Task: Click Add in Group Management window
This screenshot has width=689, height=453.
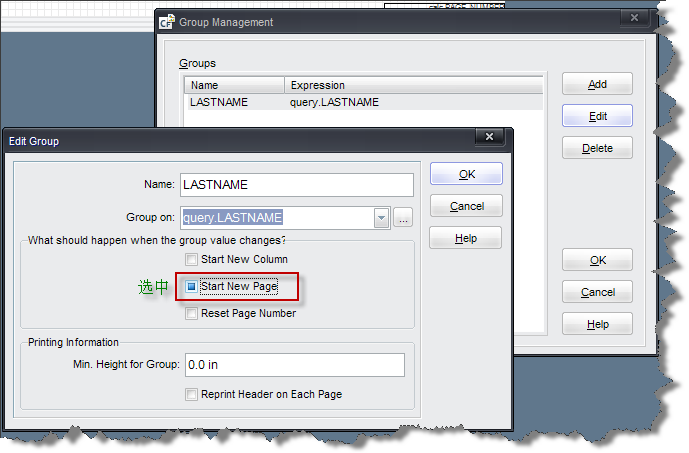Action: tap(597, 84)
